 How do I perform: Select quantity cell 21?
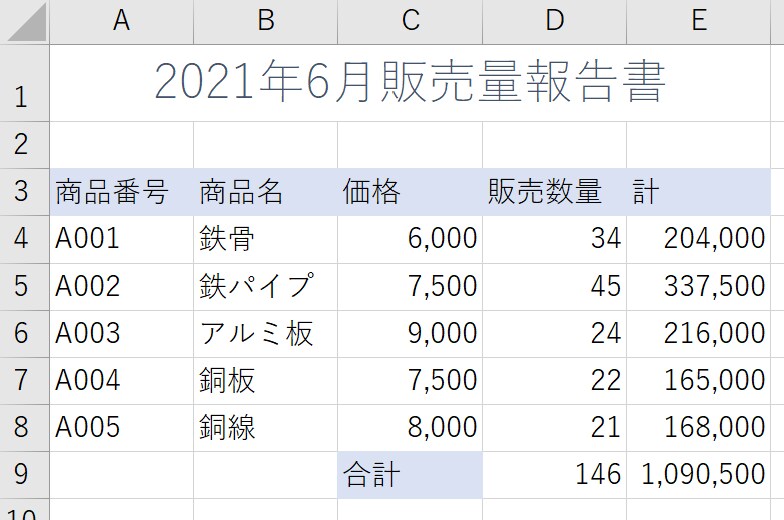(554, 428)
